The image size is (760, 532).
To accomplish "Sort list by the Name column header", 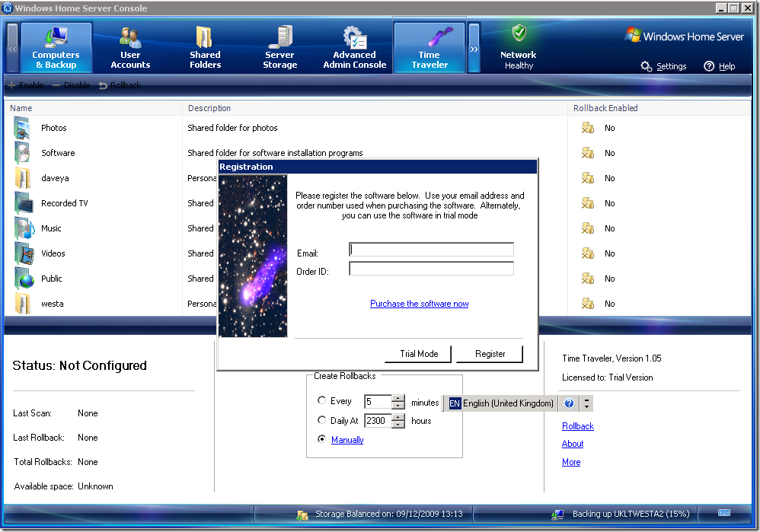I will [93, 108].
